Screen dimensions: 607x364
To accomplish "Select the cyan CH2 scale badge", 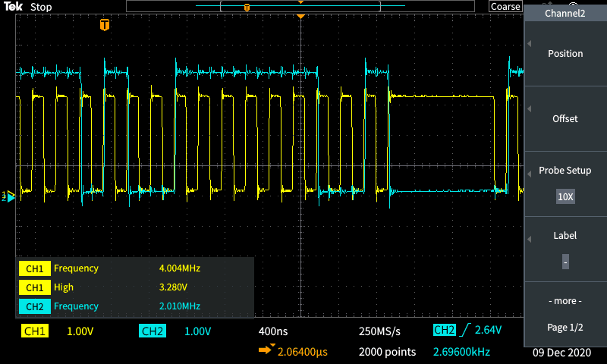I will point(152,331).
